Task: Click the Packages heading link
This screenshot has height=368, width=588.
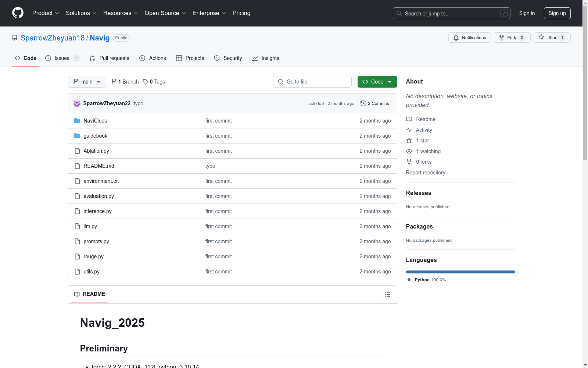Action: tap(419, 226)
